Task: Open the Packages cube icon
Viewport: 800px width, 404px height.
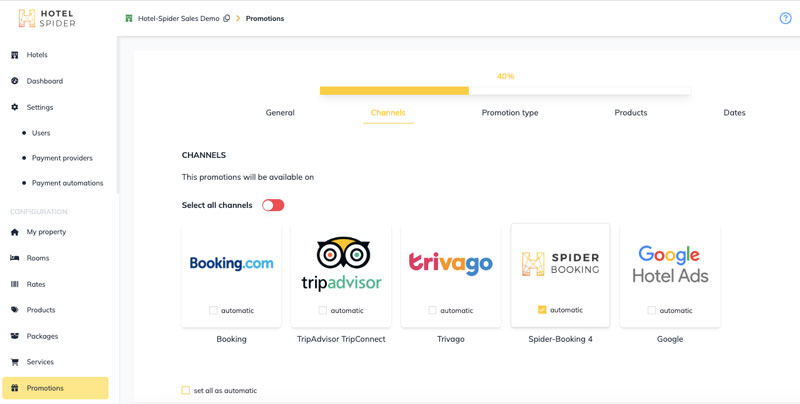Action: click(15, 336)
